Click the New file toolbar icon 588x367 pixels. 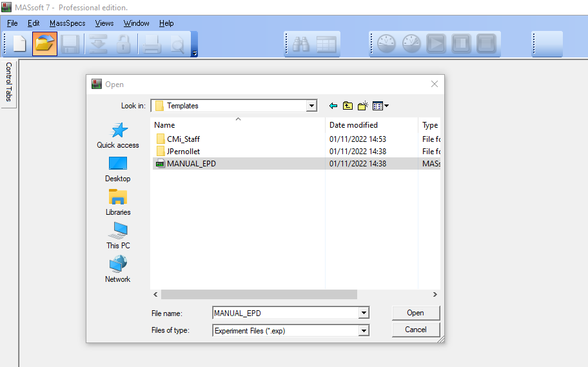point(20,44)
